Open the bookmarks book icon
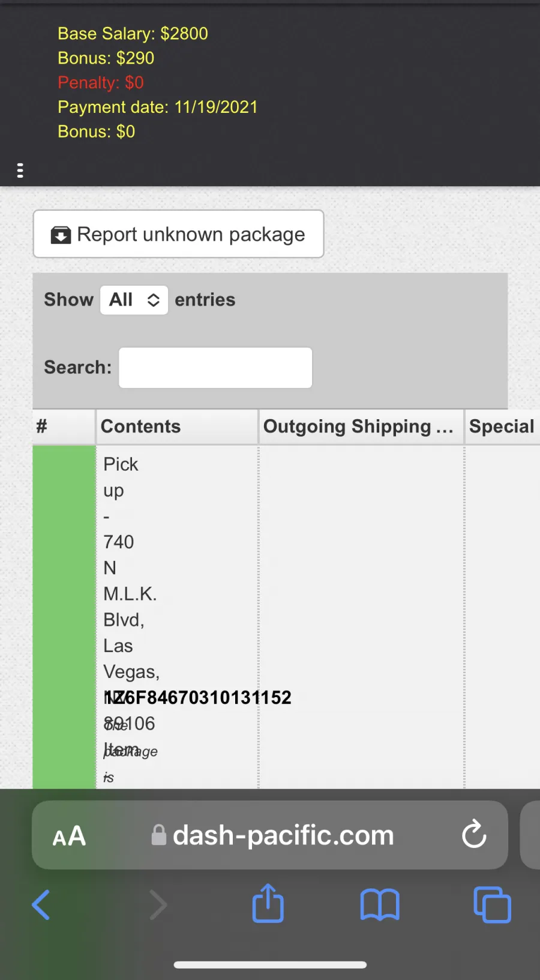 [x=380, y=904]
